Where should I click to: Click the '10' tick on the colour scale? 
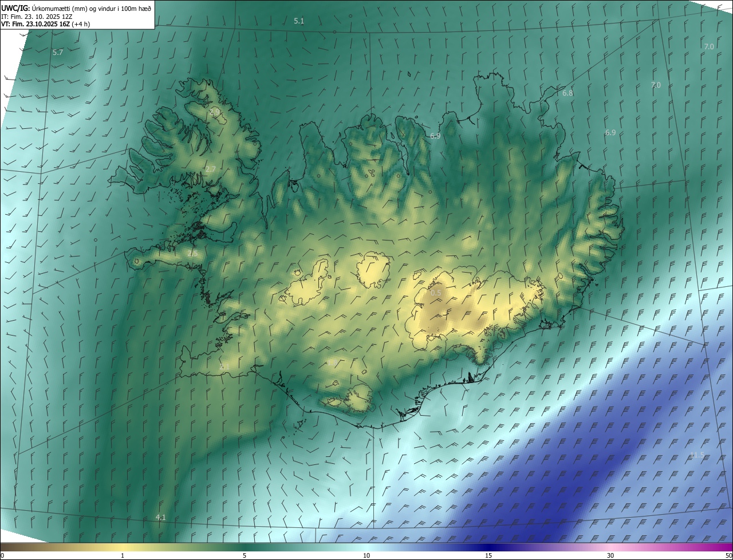pyautogui.click(x=366, y=555)
